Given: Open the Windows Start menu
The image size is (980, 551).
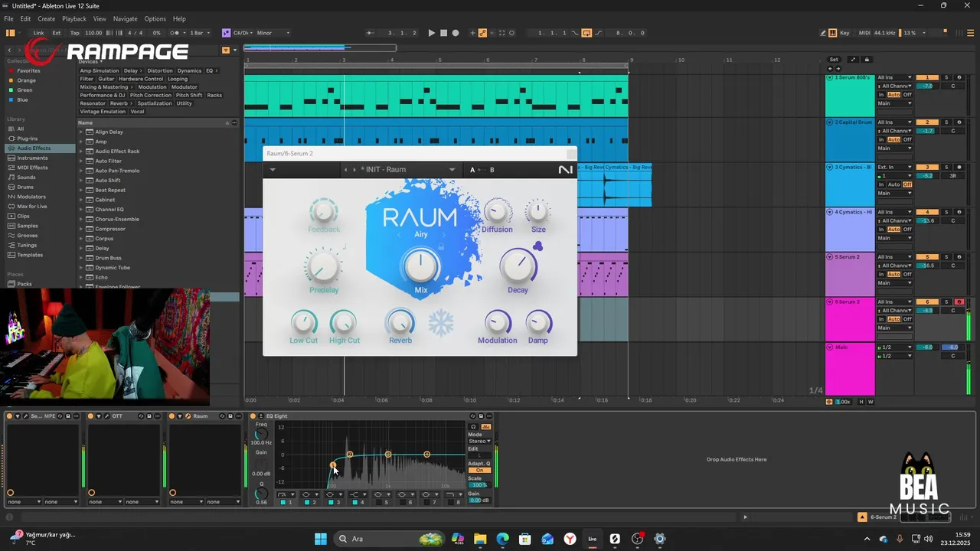Looking at the screenshot, I should click(x=321, y=539).
